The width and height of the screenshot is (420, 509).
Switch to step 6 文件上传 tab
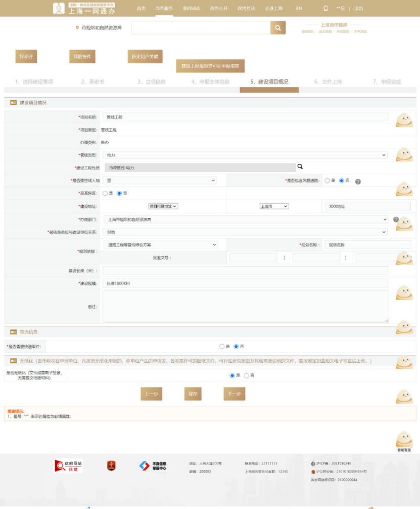pos(328,82)
